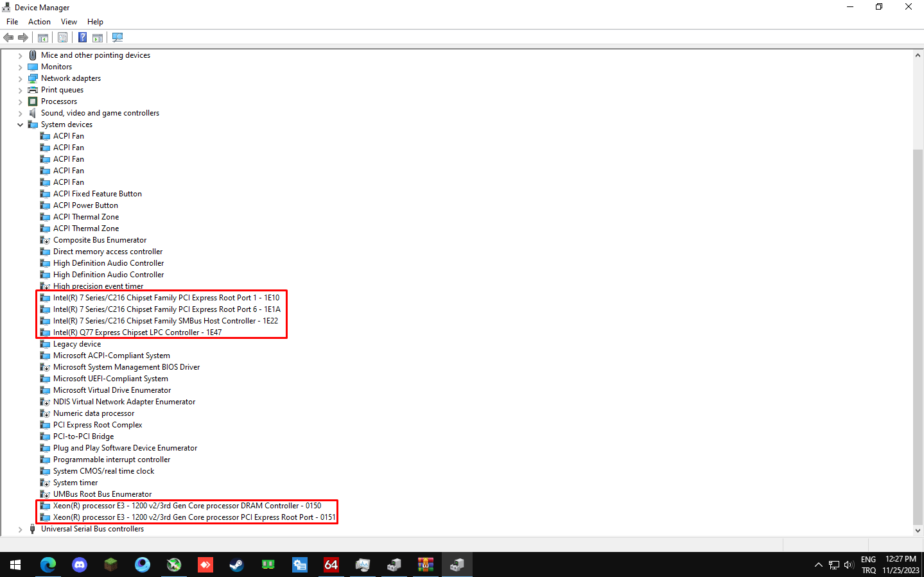The width and height of the screenshot is (924, 577).
Task: Open the AIDA64 taskbar icon
Action: [331, 565]
